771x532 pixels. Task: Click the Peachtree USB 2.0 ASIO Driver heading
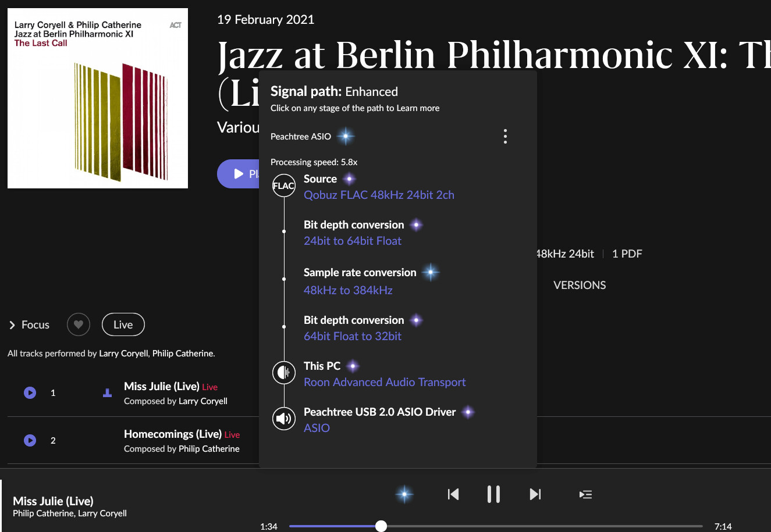pos(380,412)
